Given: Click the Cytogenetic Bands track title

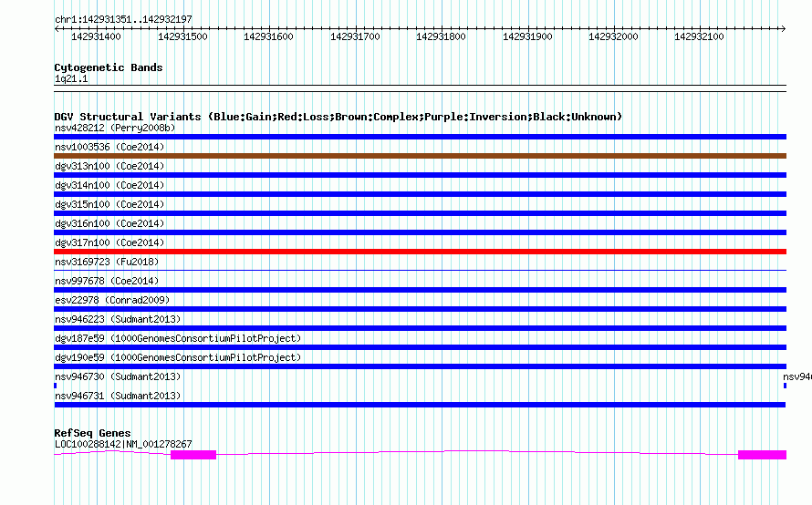Looking at the screenshot, I should (109, 67).
